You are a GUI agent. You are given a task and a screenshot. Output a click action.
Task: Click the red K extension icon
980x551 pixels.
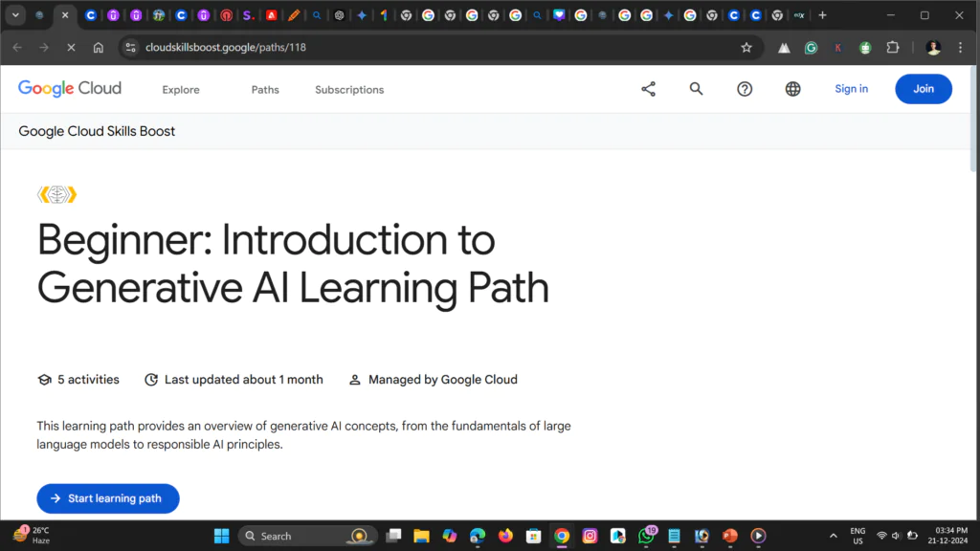(x=838, y=48)
